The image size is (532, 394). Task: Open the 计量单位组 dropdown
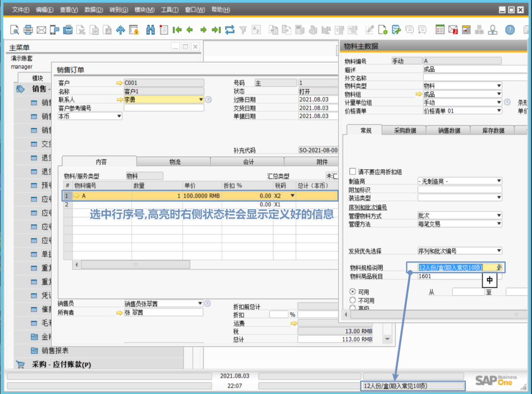[499, 102]
